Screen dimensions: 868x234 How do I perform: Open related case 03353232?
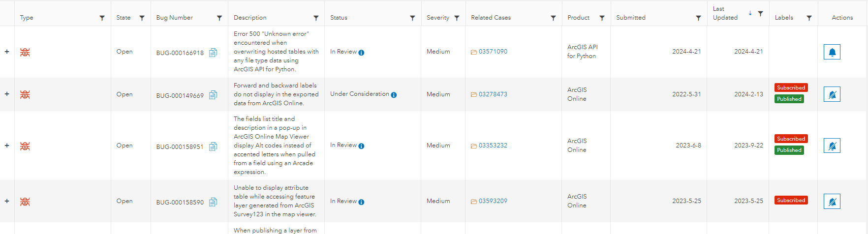click(x=493, y=146)
